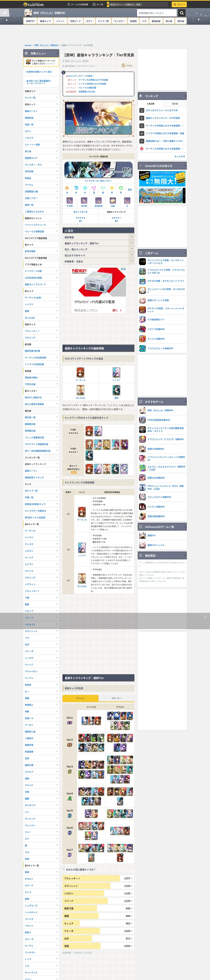Open the Dendro (草) element character list
The width and height of the screenshot is (210, 980).
tap(121, 189)
